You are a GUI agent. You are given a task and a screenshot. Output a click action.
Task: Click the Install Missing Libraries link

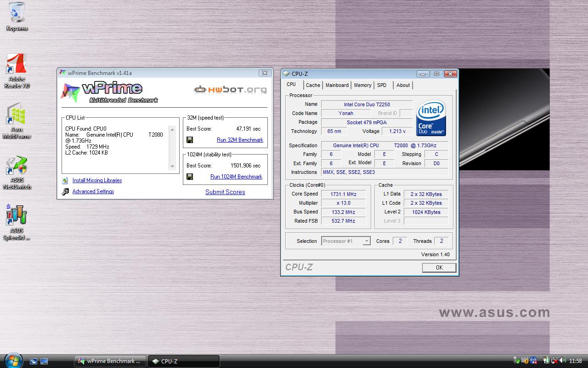pyautogui.click(x=97, y=180)
